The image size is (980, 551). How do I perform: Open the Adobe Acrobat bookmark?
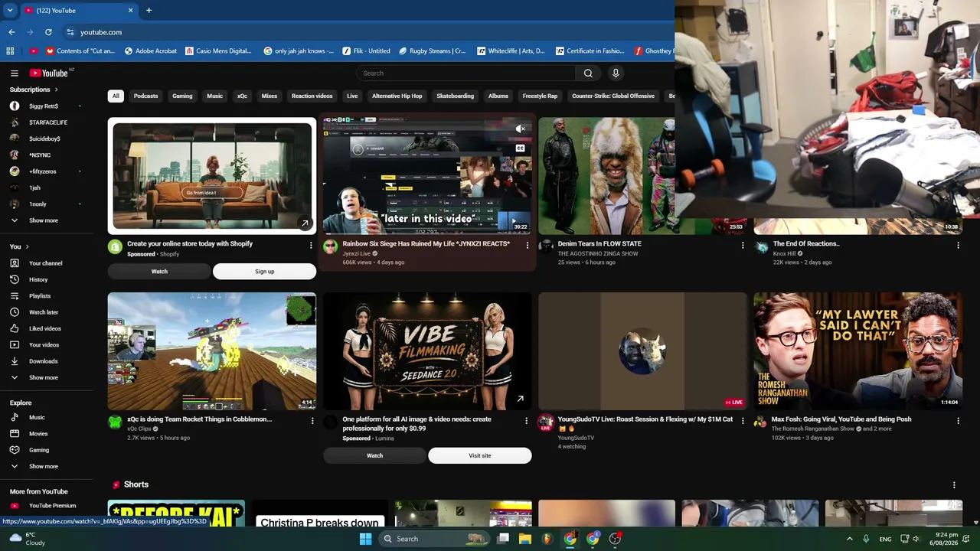point(149,51)
